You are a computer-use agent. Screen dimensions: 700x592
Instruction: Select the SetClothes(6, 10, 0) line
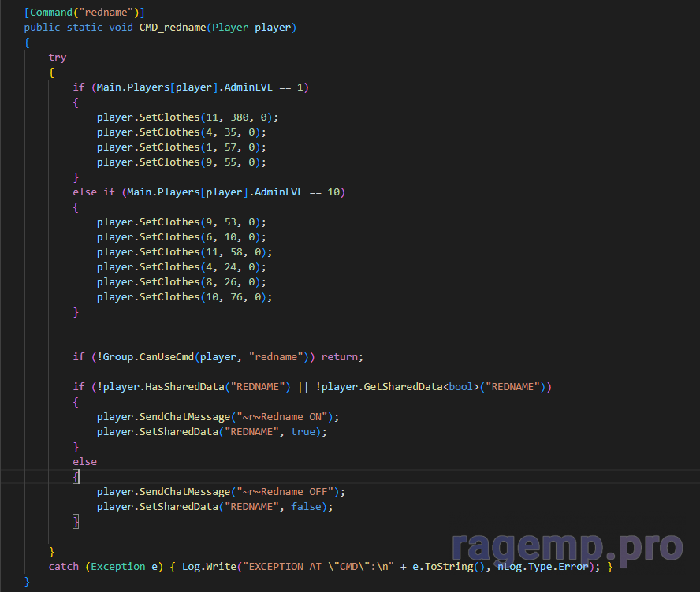(181, 237)
